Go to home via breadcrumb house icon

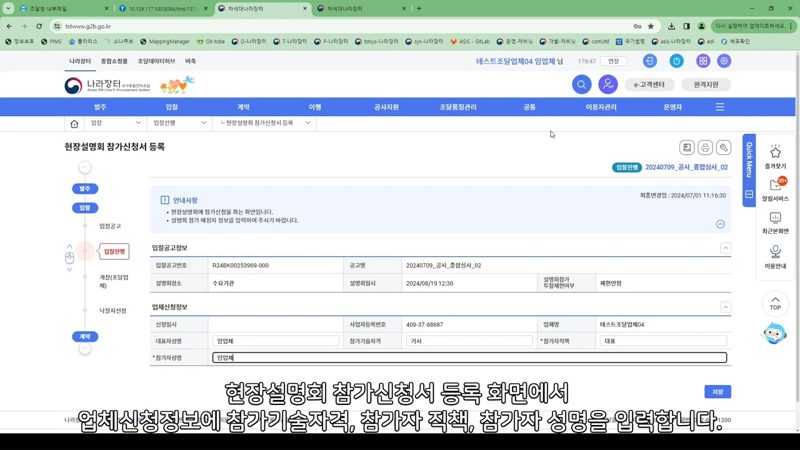74,123
